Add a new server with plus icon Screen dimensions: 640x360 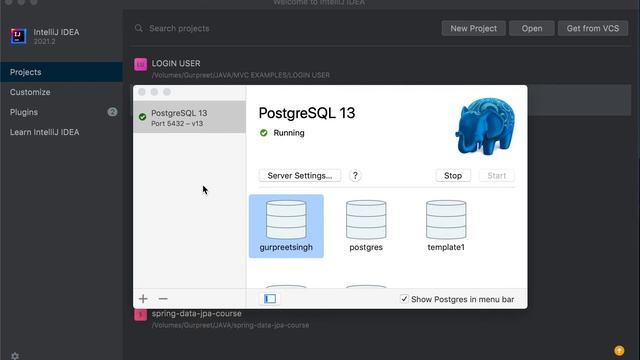[x=143, y=299]
